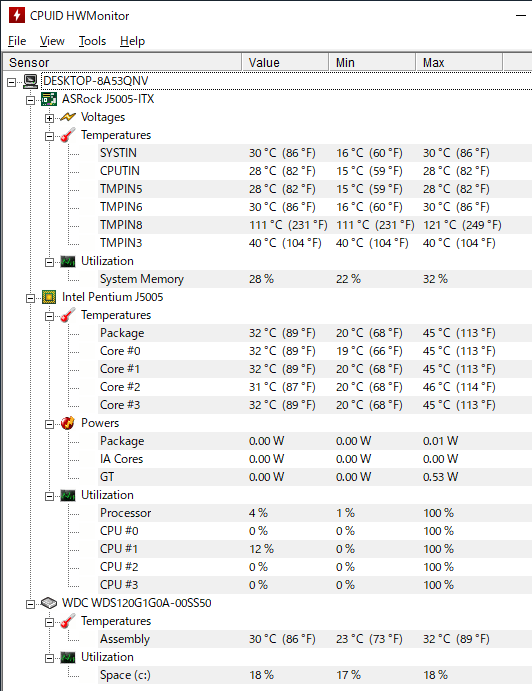The height and width of the screenshot is (691, 532).
Task: Click the thermometer icon under ASRock Temperatures
Action: tap(67, 135)
